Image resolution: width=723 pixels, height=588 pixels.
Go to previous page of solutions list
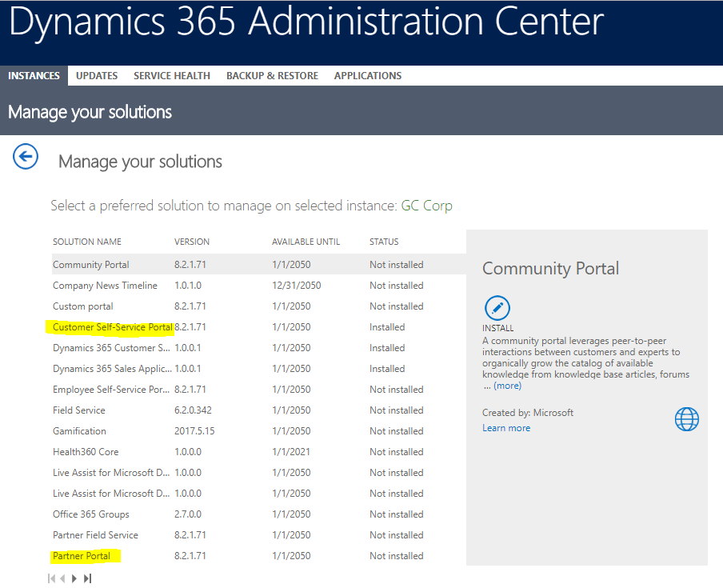tap(62, 578)
